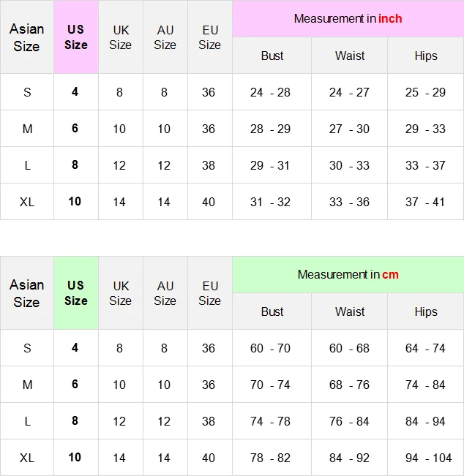This screenshot has width=464, height=476.
Task: Select the "24 - 28" bust cell
Action: pyautogui.click(x=270, y=92)
